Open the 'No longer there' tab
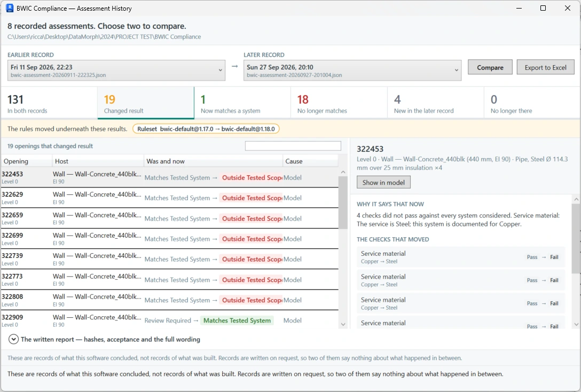The image size is (581, 392). (532, 103)
